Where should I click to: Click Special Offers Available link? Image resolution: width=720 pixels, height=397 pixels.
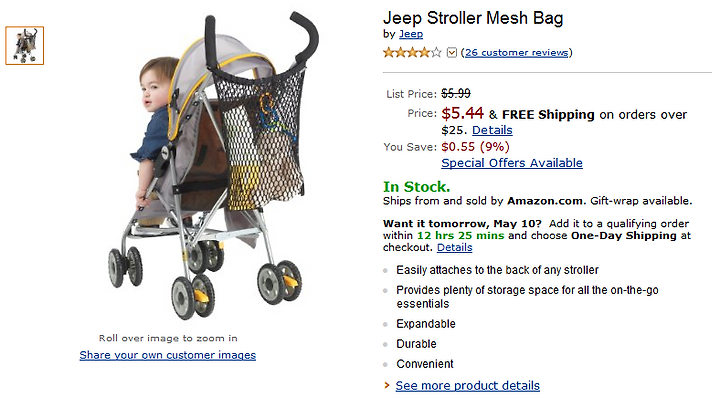[x=512, y=163]
